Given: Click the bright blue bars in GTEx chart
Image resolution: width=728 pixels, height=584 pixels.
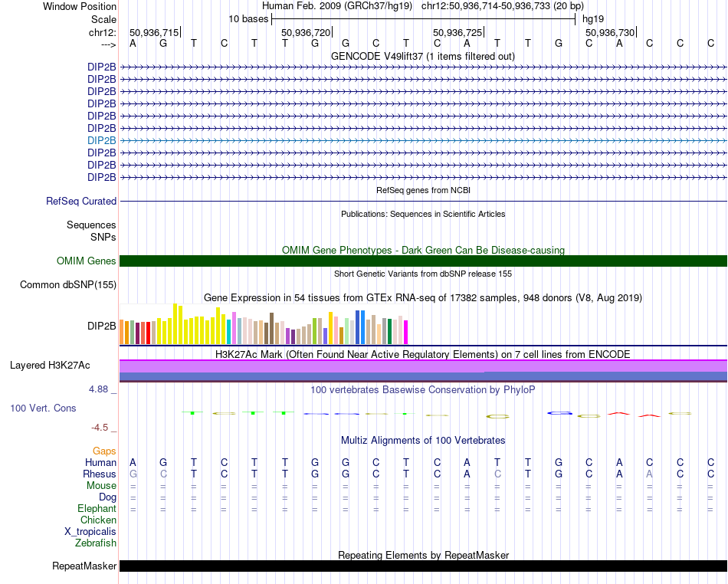Looking at the screenshot, I should pyautogui.click(x=360, y=327).
